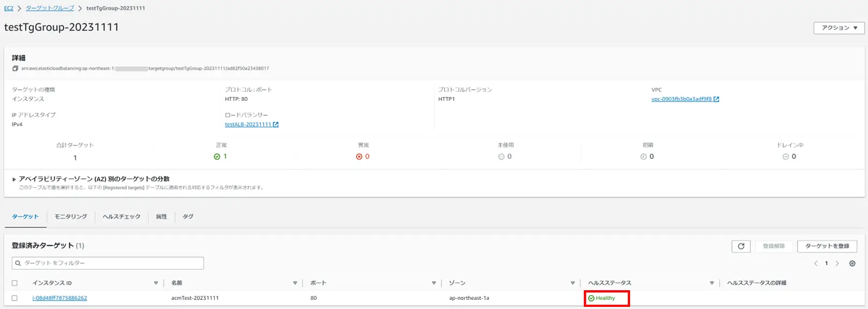Click the green healthy check icon under 正常

click(x=217, y=157)
